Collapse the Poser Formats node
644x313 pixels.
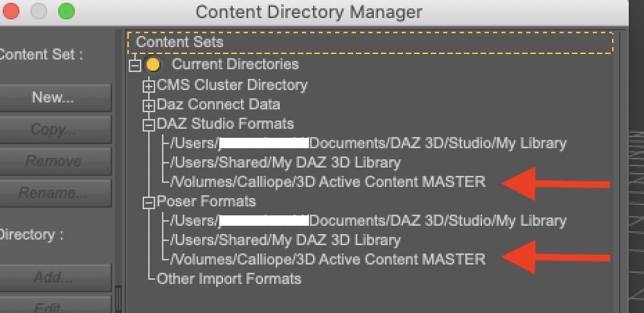tap(148, 202)
